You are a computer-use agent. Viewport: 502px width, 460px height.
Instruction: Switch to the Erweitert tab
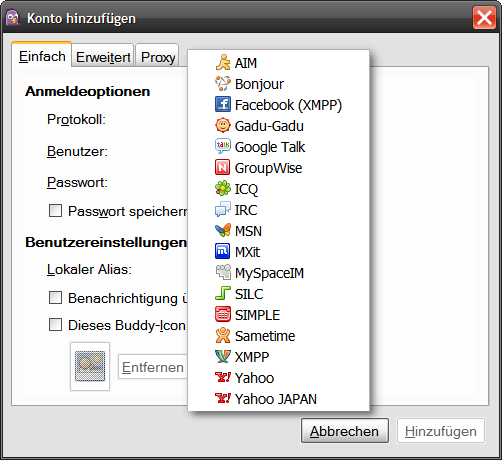tap(103, 56)
